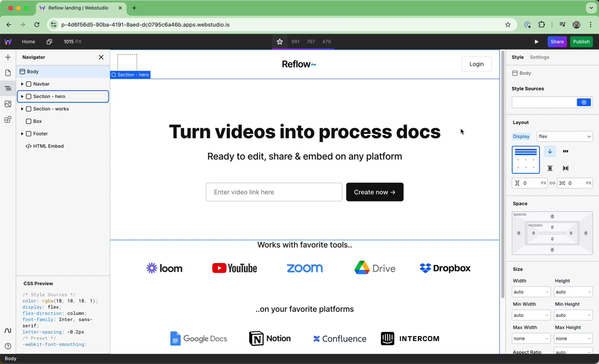Expand the Navbar tree node
This screenshot has height=364, width=599.
coord(22,84)
